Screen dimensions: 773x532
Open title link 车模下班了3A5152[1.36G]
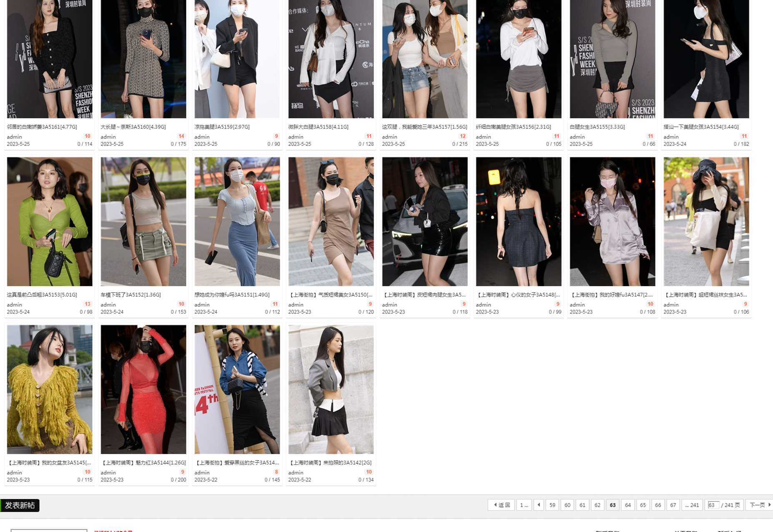coord(131,295)
